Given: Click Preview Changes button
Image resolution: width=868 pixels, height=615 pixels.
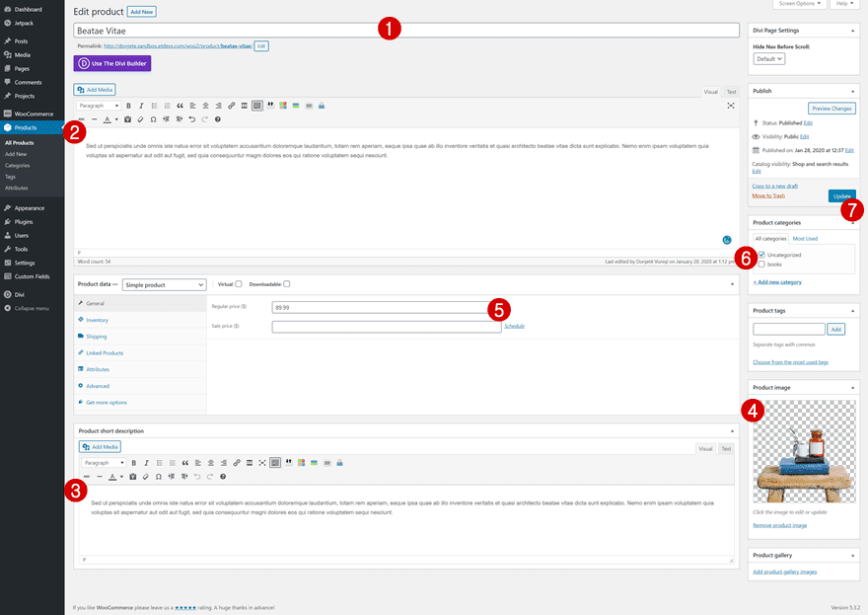Looking at the screenshot, I should point(832,109).
